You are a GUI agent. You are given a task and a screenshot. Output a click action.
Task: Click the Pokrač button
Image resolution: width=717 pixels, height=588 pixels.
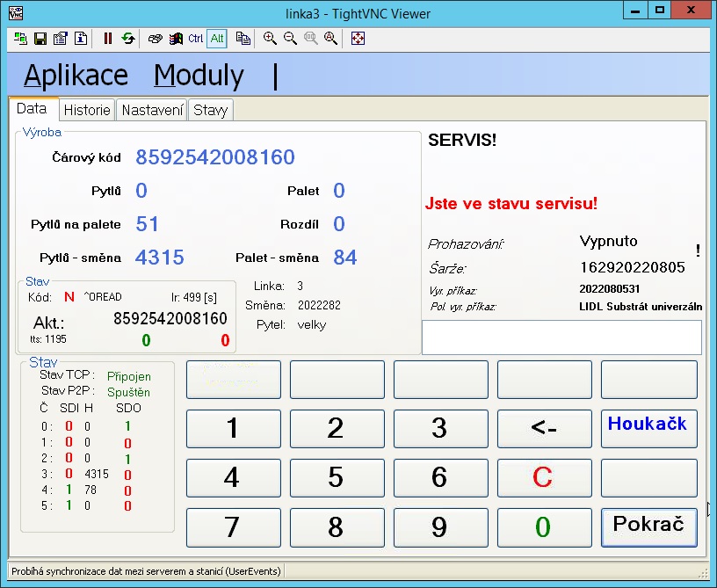[x=648, y=526]
